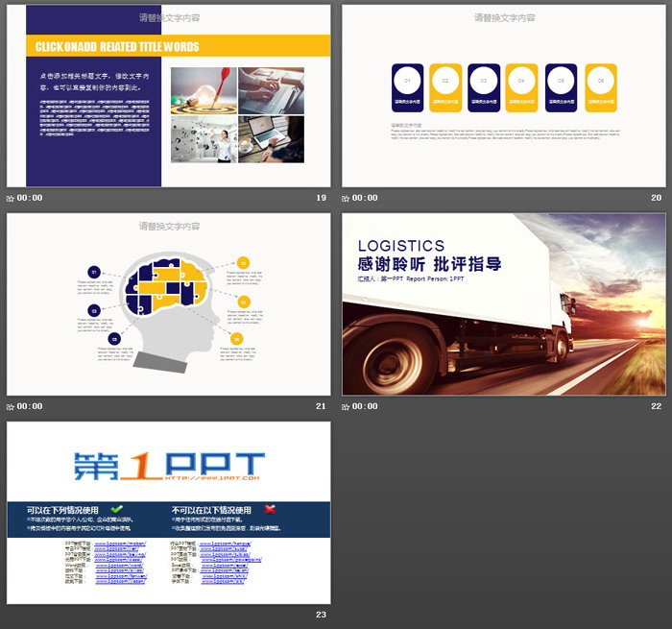The image size is (672, 629).
Task: Select the Logistics truck slide thumbnail
Action: pos(503,304)
